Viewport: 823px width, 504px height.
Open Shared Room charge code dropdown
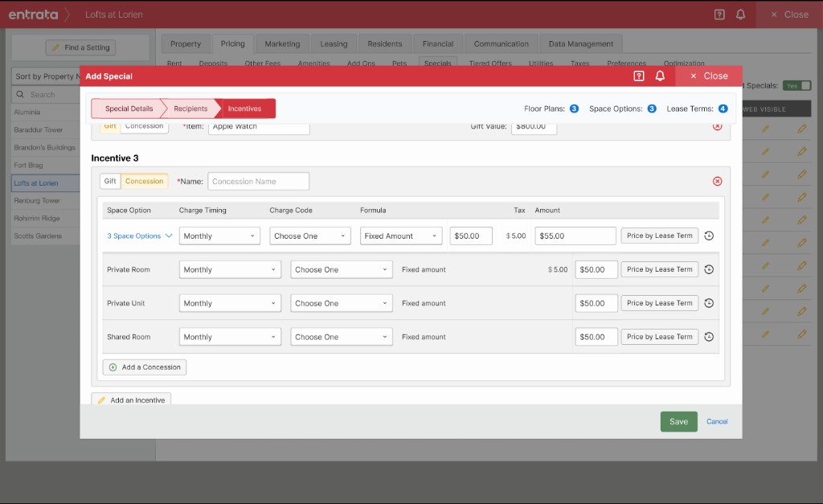pos(341,337)
